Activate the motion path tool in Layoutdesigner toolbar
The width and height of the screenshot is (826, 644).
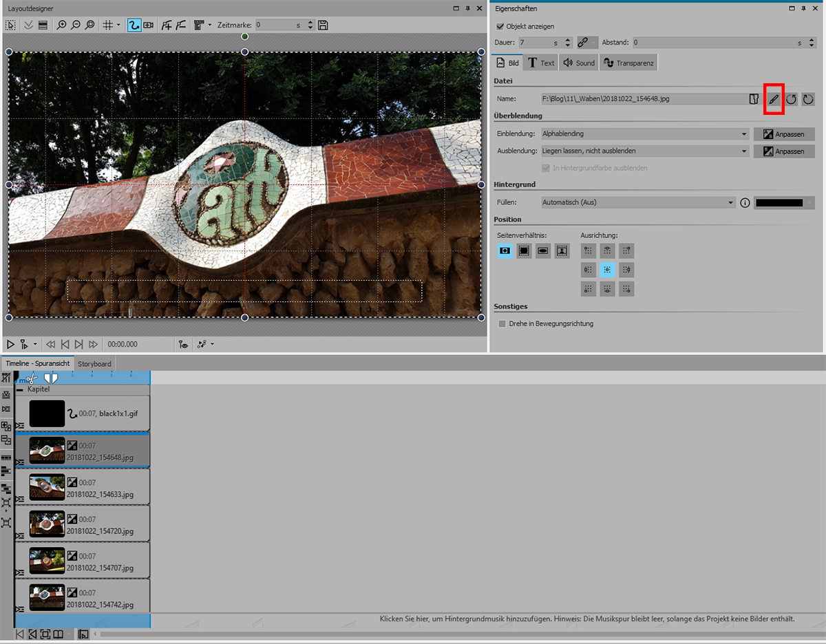click(x=134, y=25)
